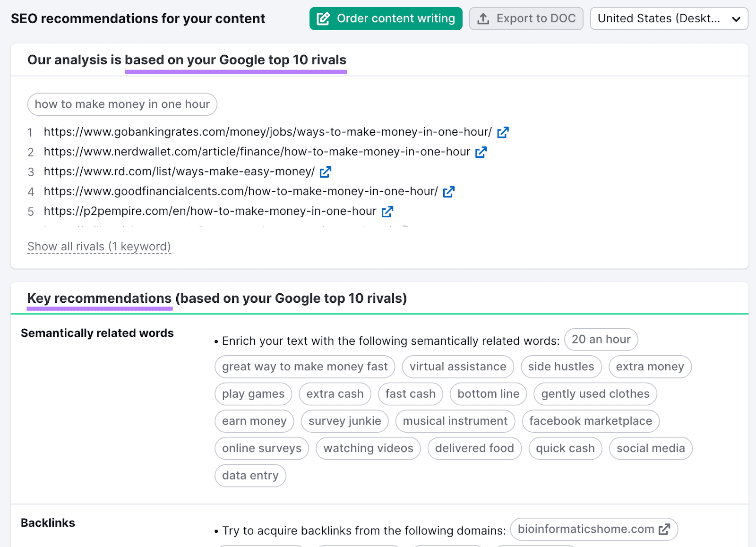Select the "how to make money in one hour" chip
This screenshot has width=756, height=547.
coord(122,104)
